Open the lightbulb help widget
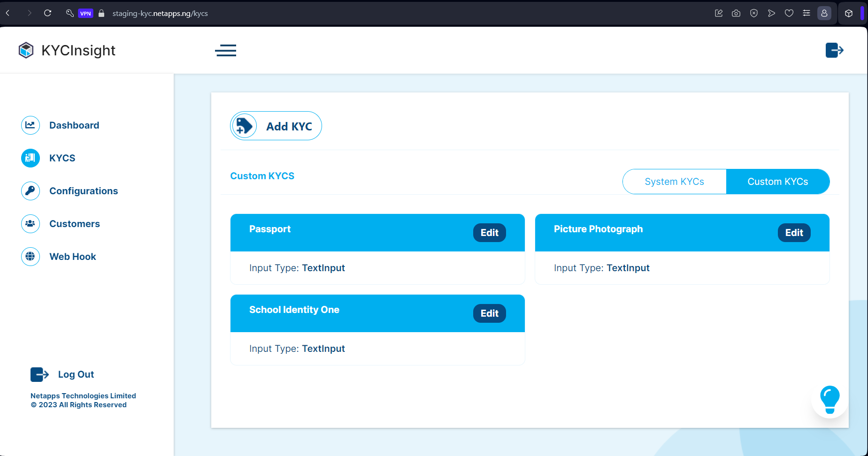 point(830,400)
